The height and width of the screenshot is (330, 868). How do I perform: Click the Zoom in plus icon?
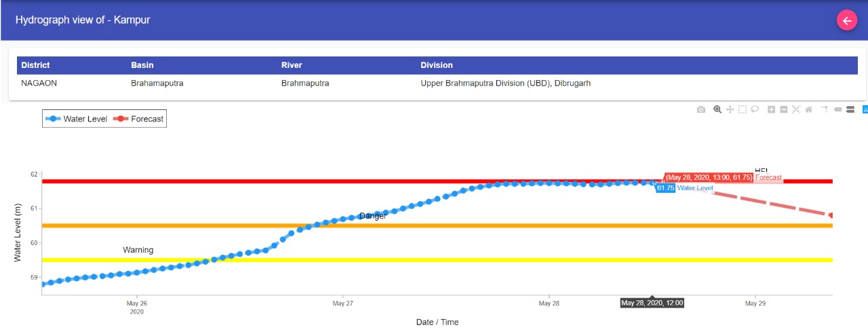coord(771,109)
